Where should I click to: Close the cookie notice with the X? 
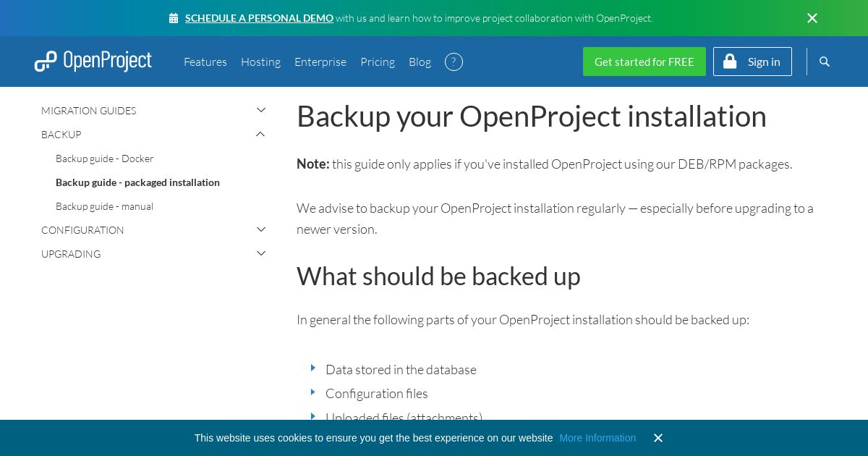[x=658, y=438]
